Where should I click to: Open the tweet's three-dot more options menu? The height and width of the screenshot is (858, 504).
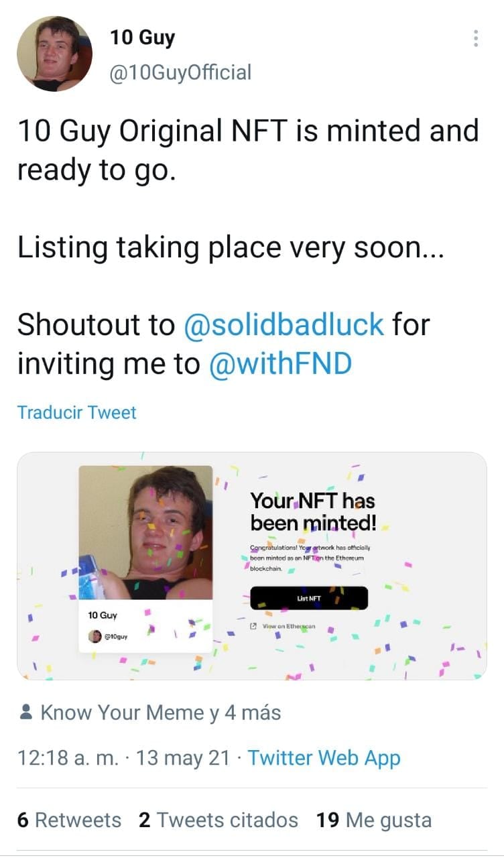[475, 38]
